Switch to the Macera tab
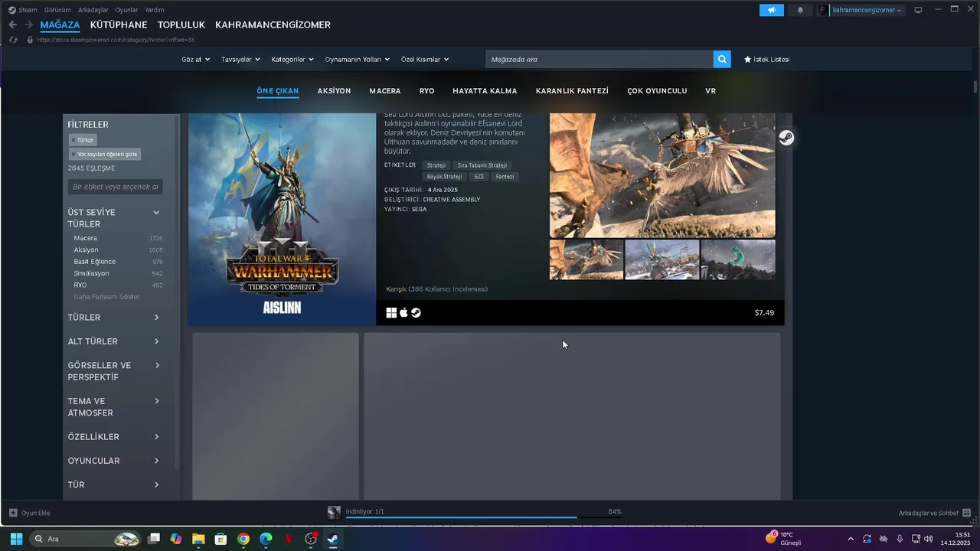 pyautogui.click(x=385, y=90)
